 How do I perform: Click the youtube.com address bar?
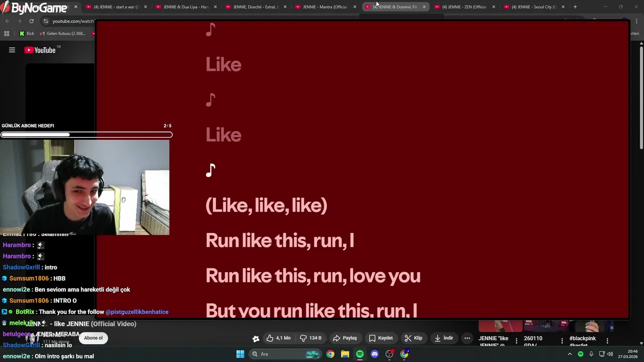(73, 21)
